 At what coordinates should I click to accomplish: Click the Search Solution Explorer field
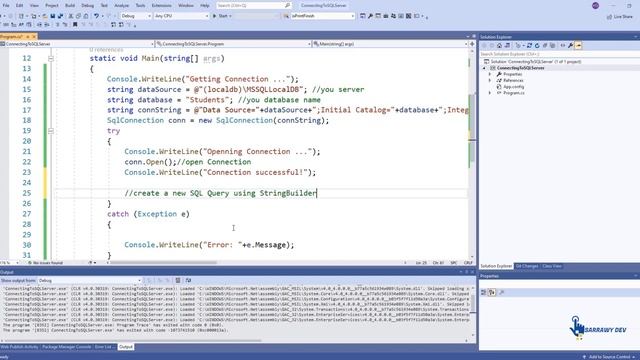(559, 54)
